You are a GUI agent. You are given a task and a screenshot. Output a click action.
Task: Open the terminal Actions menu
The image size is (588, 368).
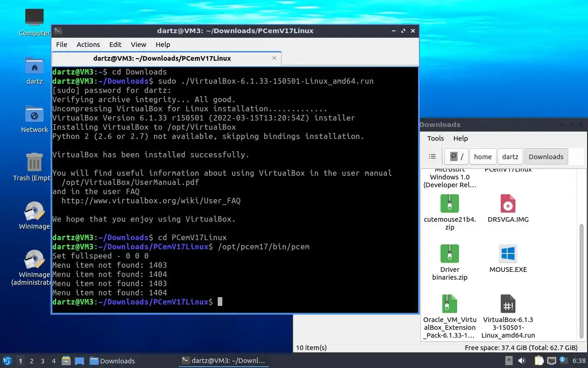click(x=88, y=45)
